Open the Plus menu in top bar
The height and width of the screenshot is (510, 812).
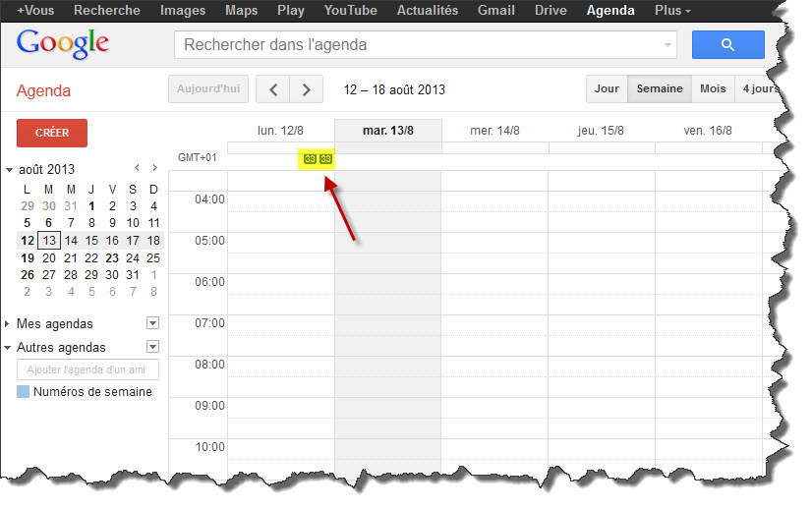click(x=672, y=11)
